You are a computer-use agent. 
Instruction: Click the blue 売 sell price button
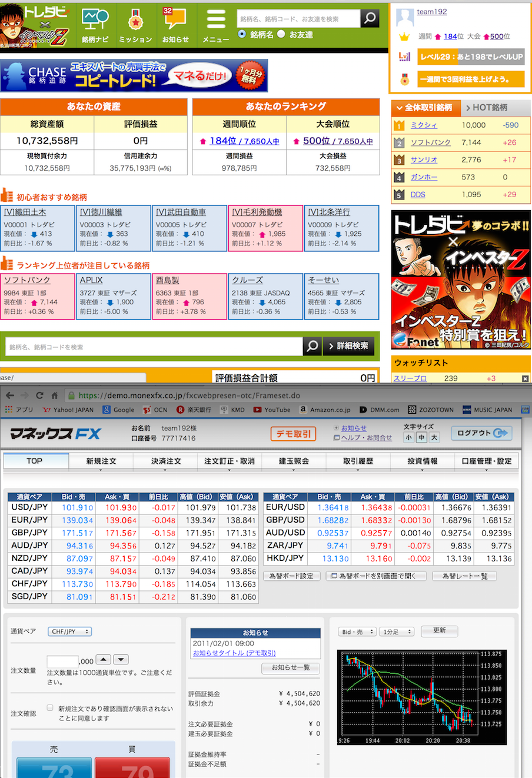(54, 767)
